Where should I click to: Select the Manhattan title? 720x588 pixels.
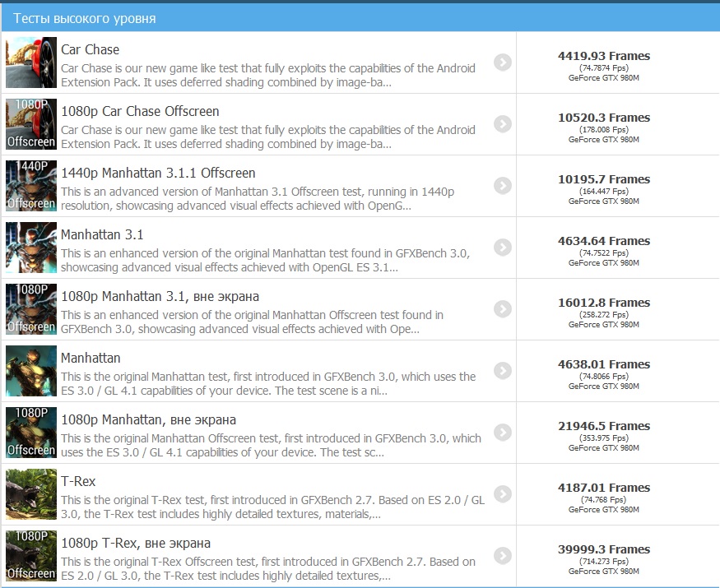point(91,358)
